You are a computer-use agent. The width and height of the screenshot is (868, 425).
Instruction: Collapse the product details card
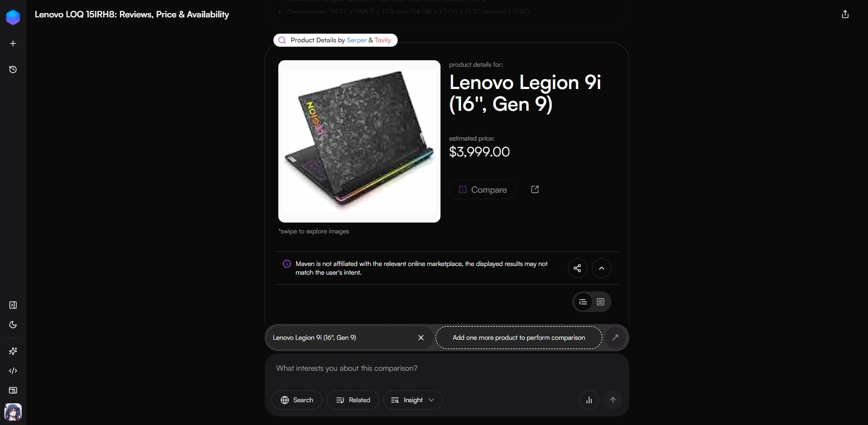pyautogui.click(x=601, y=268)
